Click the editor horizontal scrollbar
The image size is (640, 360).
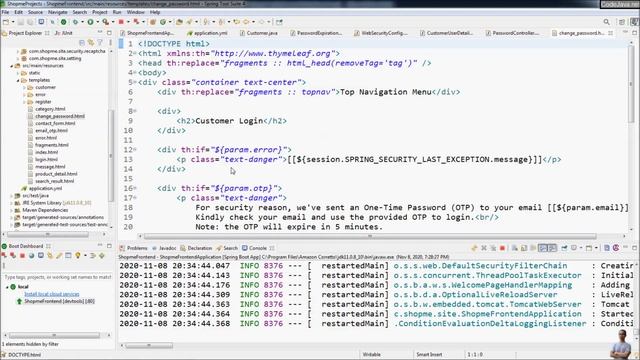tap(370, 236)
